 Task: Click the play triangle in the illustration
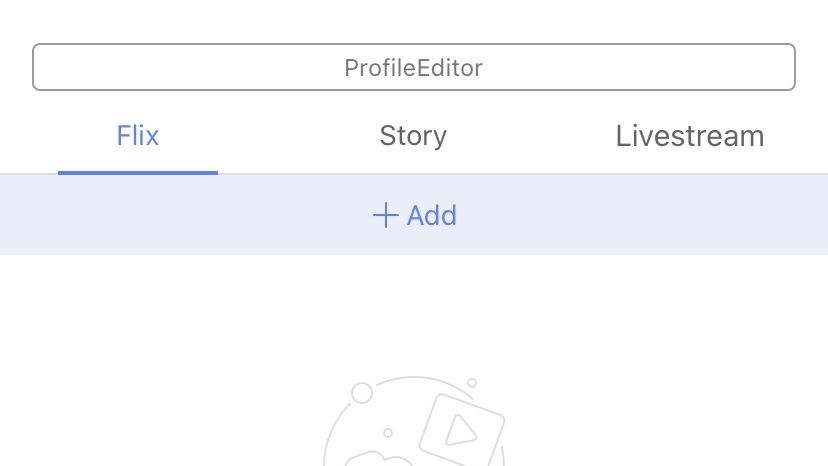(458, 430)
